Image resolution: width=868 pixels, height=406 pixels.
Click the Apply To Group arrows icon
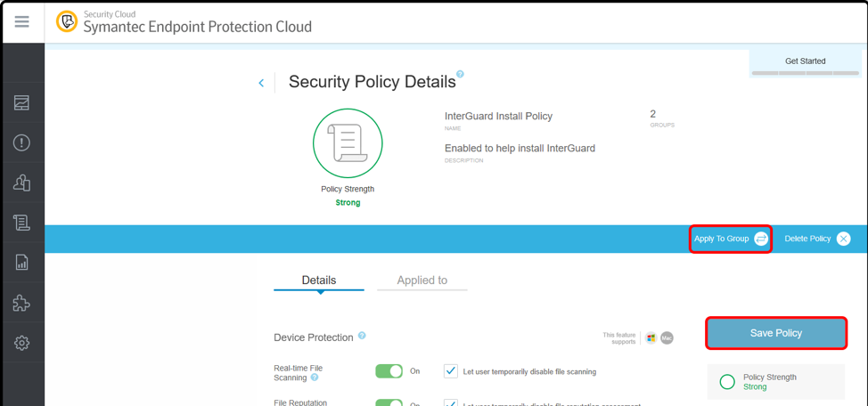[x=761, y=239]
